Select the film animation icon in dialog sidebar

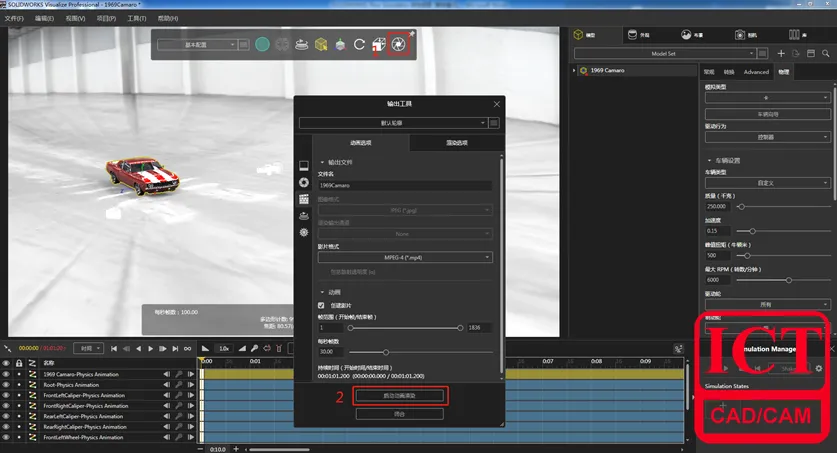click(x=304, y=199)
